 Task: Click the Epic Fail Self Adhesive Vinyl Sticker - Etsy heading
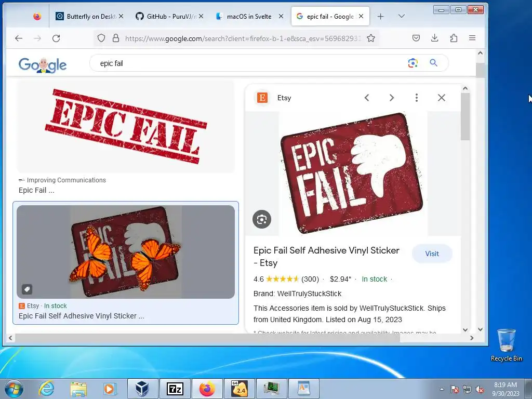coord(326,257)
